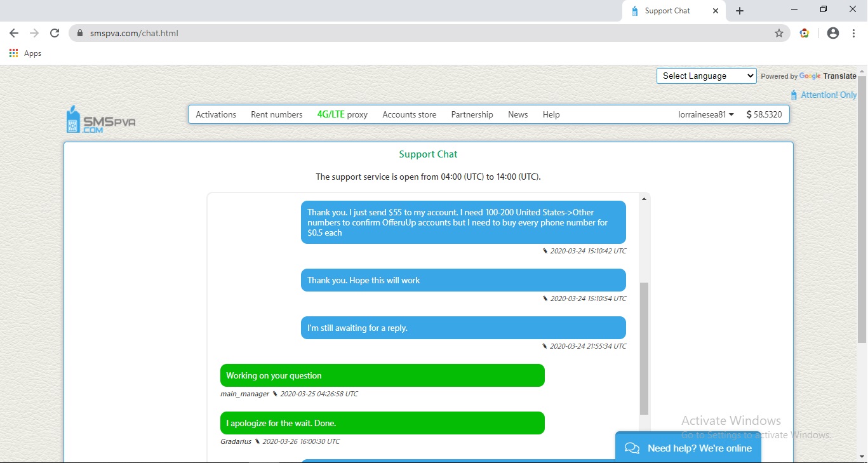Click the Google Translate link
Image resolution: width=868 pixels, height=463 pixels.
coord(828,76)
